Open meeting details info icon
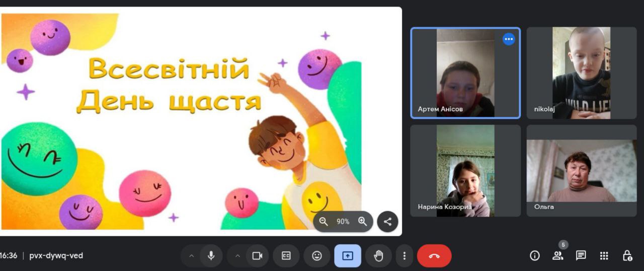644x271 pixels. 535,256
